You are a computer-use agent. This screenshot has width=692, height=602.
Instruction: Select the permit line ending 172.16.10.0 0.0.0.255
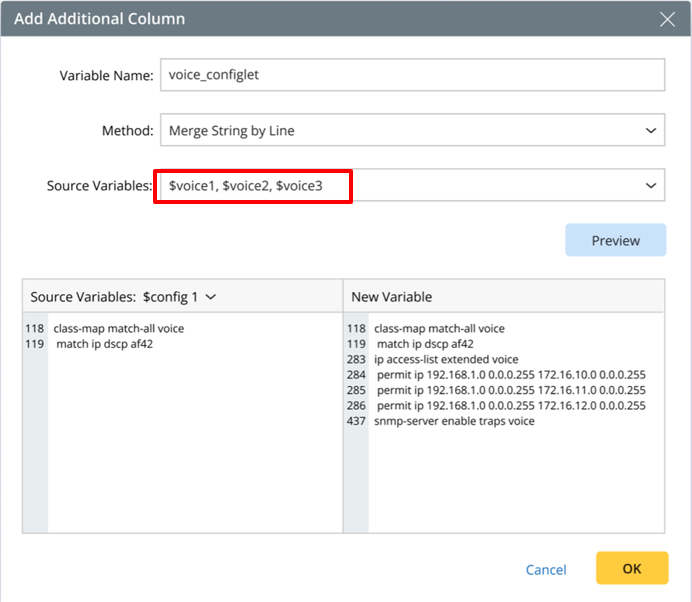click(x=510, y=375)
